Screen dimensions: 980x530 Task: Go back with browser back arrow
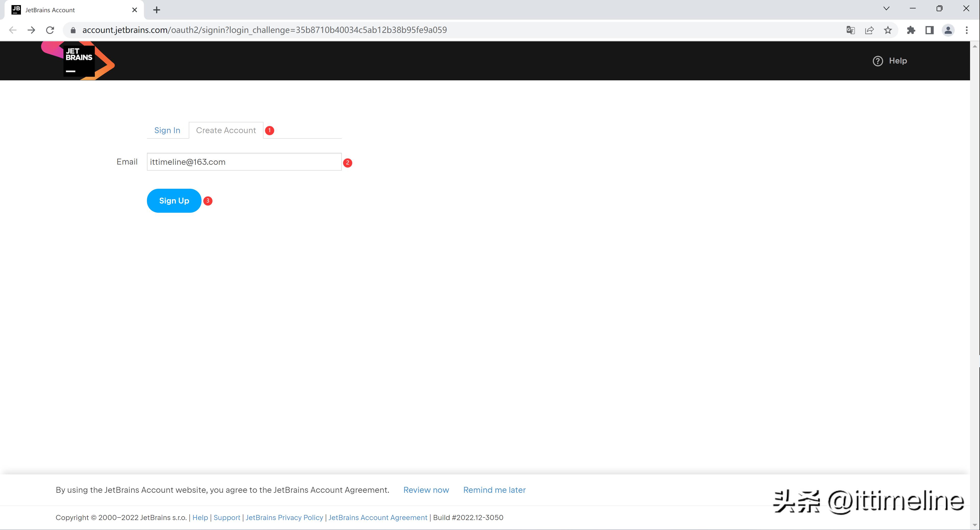(12, 30)
